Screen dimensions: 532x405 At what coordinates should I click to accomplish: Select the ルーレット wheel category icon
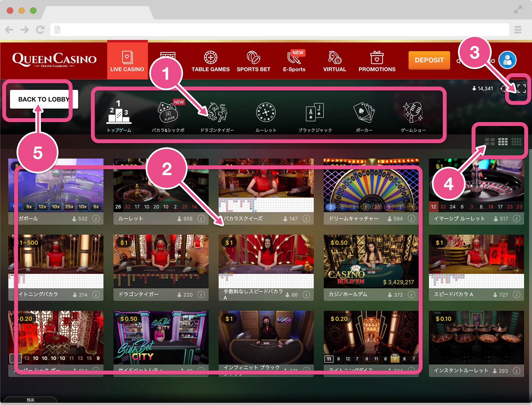(x=266, y=117)
